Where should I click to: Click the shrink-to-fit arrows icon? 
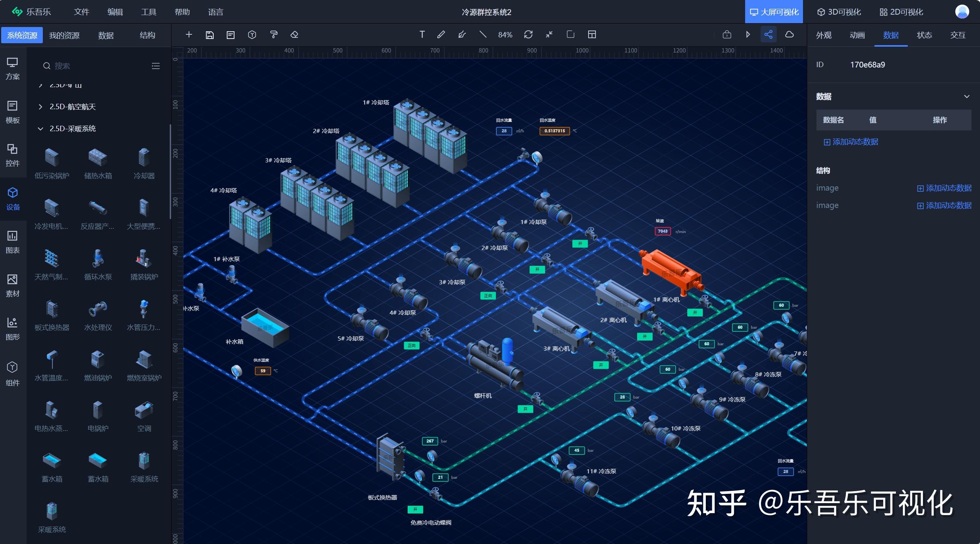549,35
